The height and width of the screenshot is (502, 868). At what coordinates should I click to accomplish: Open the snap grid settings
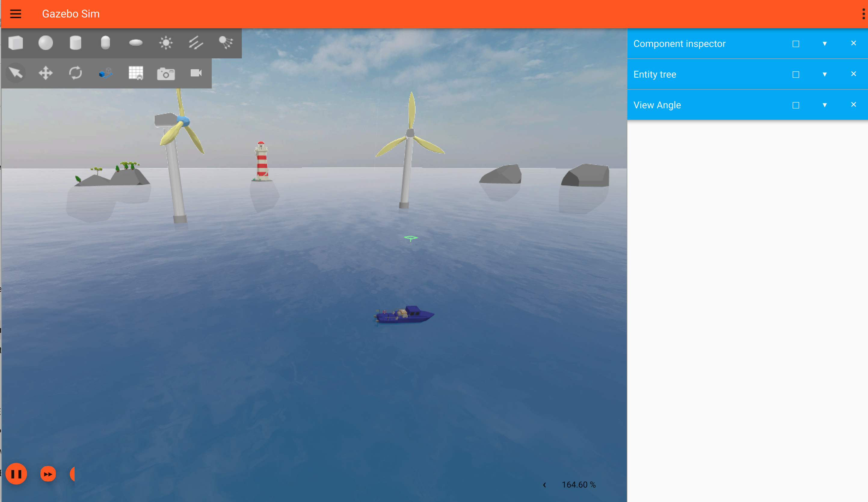[136, 73]
